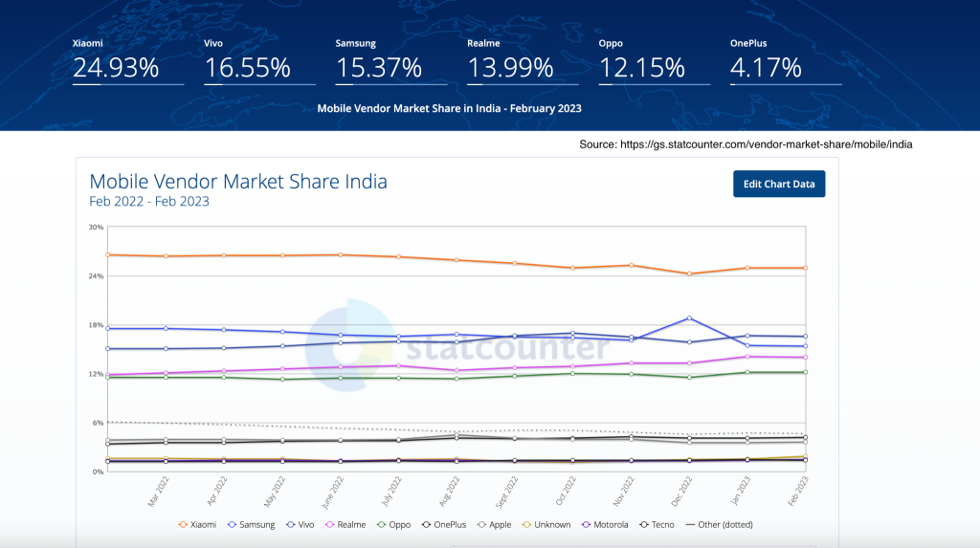Viewport: 980px width, 548px height.
Task: Click the Motorola legend entry
Action: 605,525
